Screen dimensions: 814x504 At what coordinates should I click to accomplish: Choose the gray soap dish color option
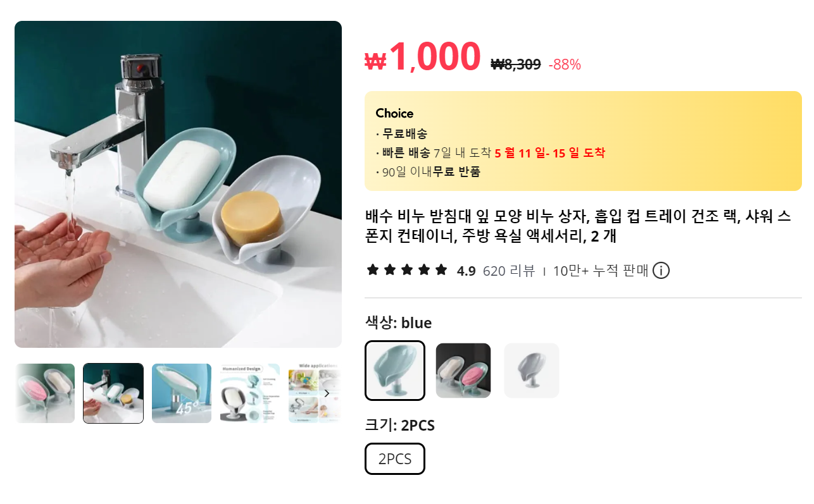pyautogui.click(x=532, y=371)
